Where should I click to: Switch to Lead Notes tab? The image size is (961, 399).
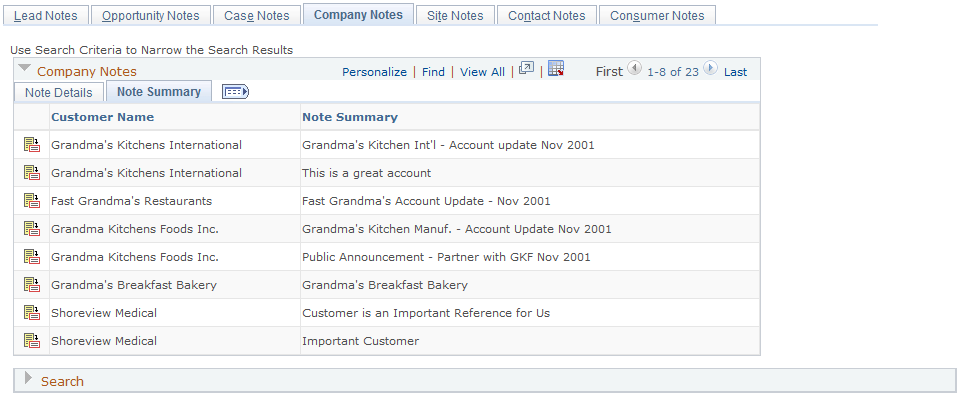coord(45,15)
